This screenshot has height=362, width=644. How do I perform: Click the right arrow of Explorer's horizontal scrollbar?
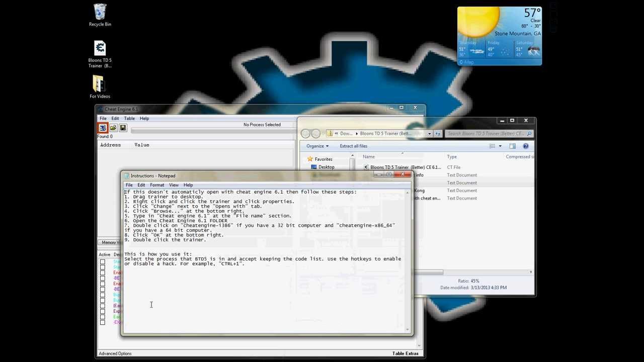pyautogui.click(x=531, y=272)
